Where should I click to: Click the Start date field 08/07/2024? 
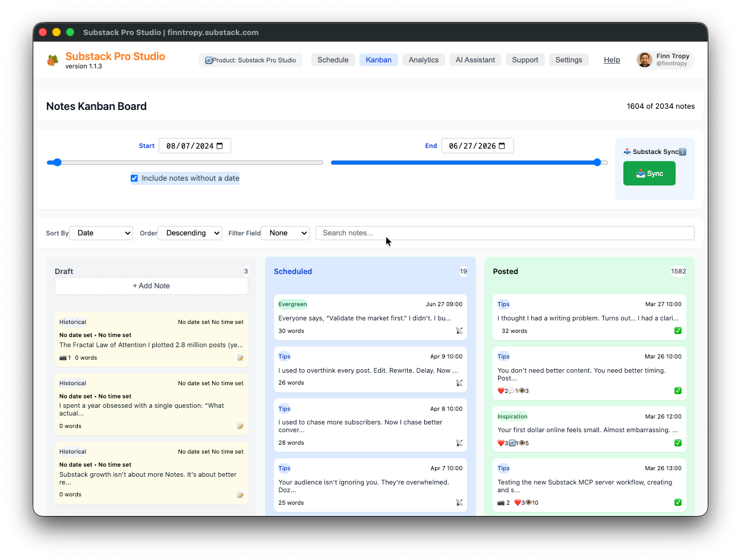(195, 146)
